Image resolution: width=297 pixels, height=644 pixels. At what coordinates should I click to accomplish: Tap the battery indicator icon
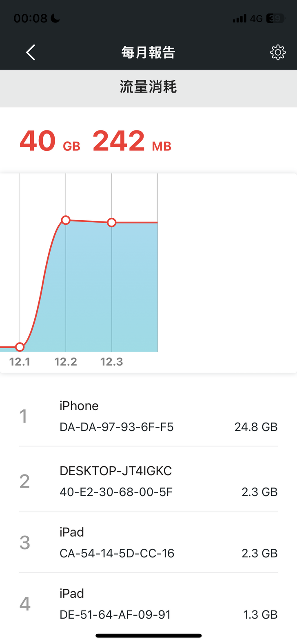coord(275,18)
